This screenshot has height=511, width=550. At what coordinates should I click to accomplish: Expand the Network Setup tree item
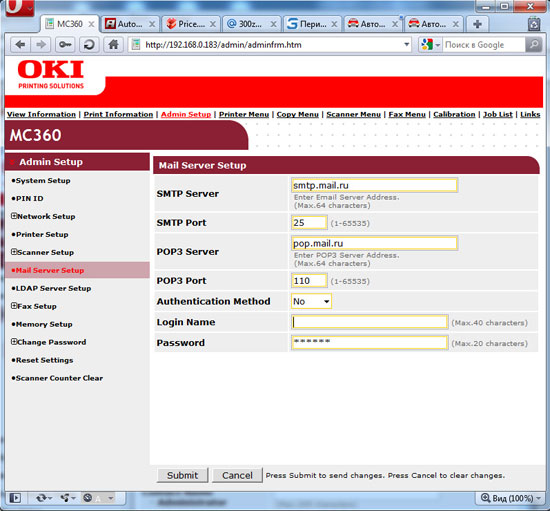click(14, 216)
